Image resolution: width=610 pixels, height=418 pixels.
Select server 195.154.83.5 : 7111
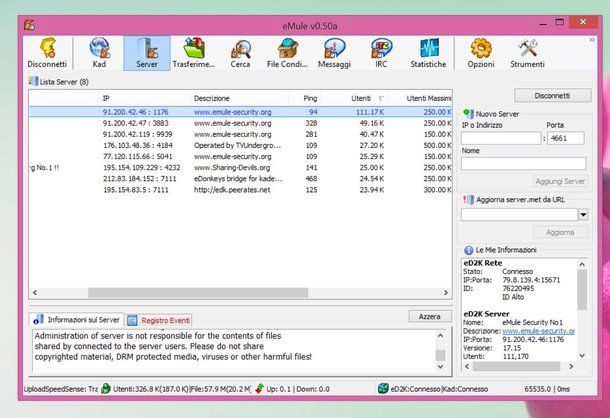pos(240,190)
